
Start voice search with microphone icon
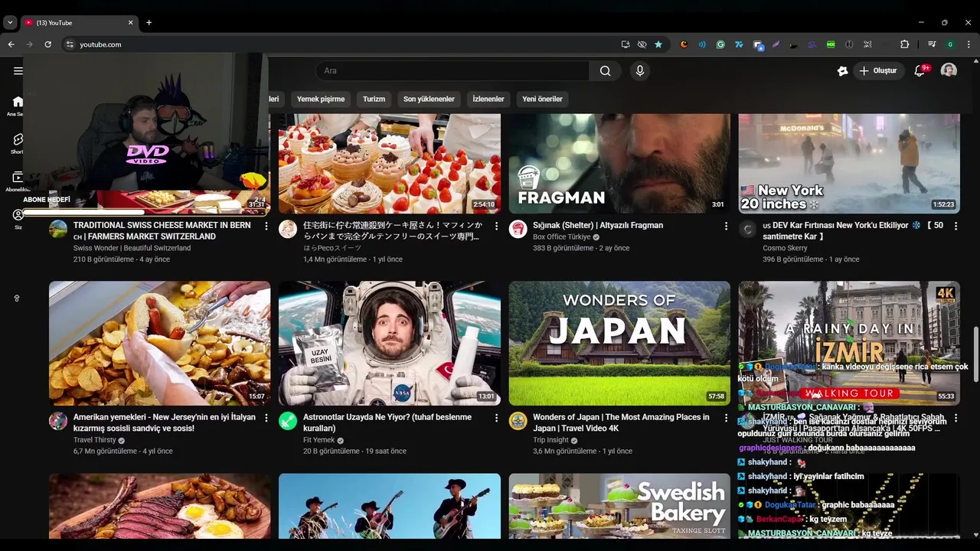(640, 71)
